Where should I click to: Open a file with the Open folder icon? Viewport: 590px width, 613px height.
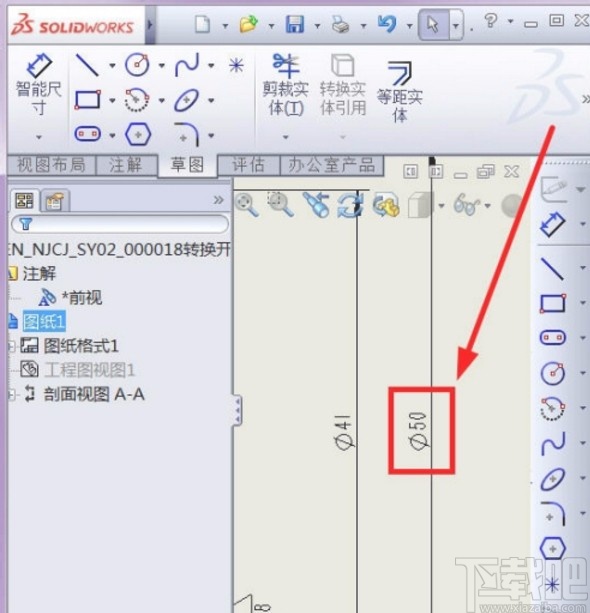click(x=249, y=24)
